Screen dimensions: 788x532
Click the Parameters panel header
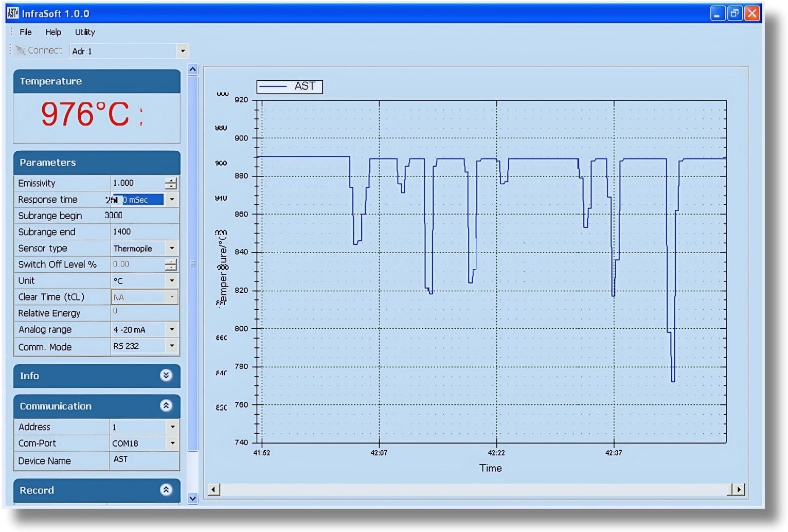(97, 163)
